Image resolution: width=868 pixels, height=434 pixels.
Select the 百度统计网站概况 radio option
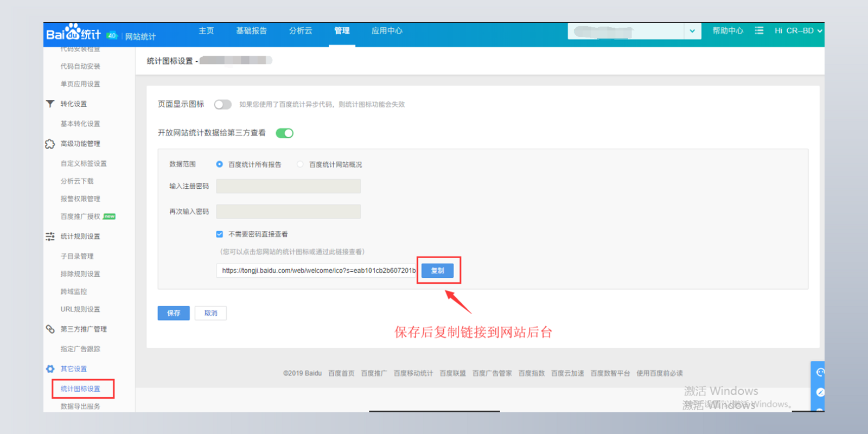click(300, 164)
